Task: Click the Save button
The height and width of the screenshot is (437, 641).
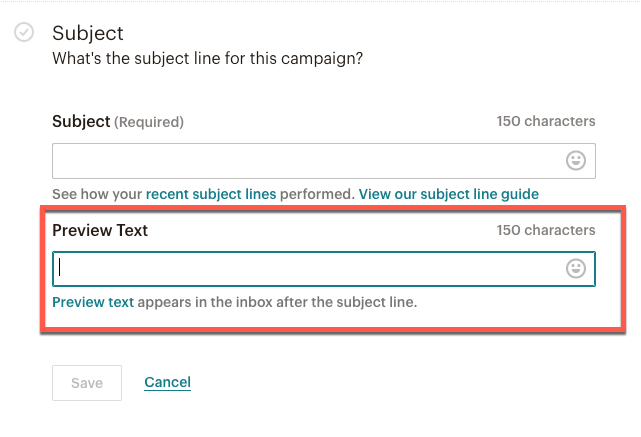Action: point(87,383)
